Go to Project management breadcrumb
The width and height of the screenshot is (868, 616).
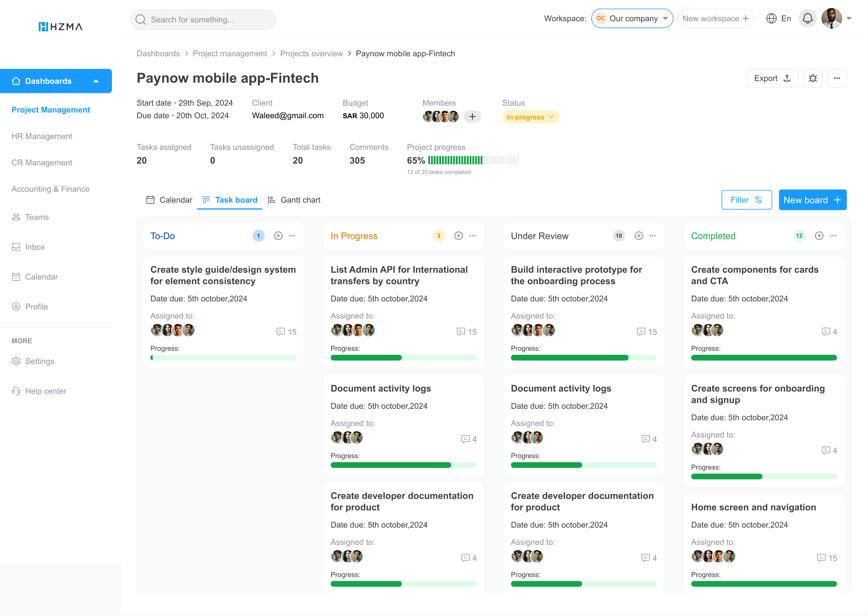coord(230,53)
